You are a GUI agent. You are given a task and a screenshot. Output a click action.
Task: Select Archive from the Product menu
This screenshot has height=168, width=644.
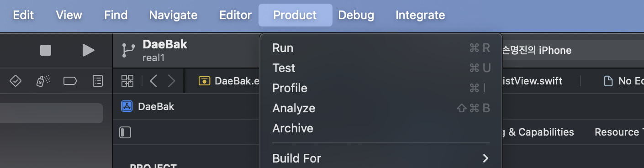[x=380, y=128]
